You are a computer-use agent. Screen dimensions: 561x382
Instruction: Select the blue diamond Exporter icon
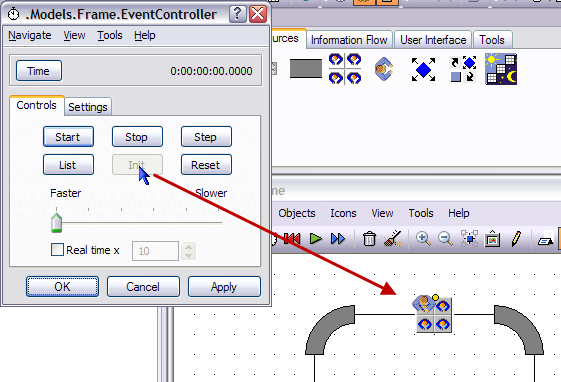[423, 69]
